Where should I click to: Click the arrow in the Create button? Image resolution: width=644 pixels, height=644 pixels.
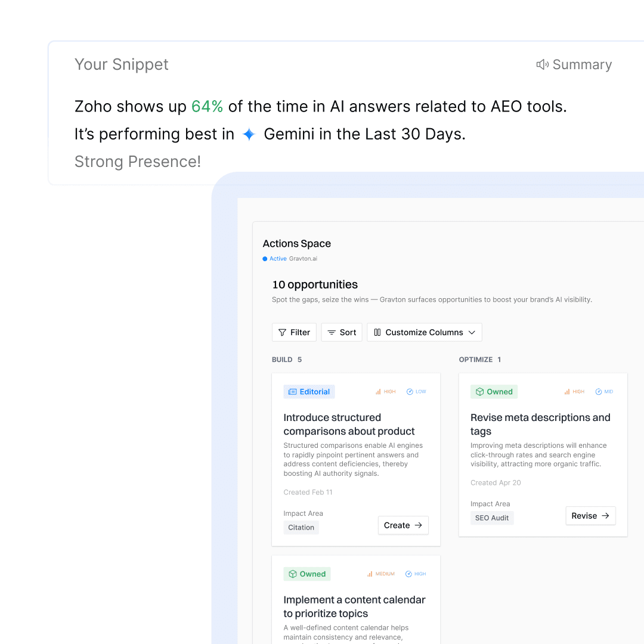[418, 525]
